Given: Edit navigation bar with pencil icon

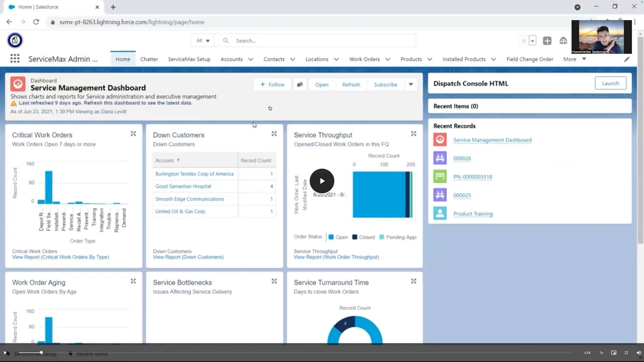Looking at the screenshot, I should pos(627,59).
